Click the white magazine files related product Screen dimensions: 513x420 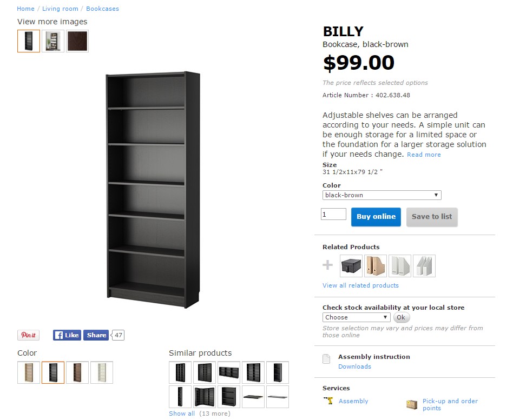tap(400, 266)
